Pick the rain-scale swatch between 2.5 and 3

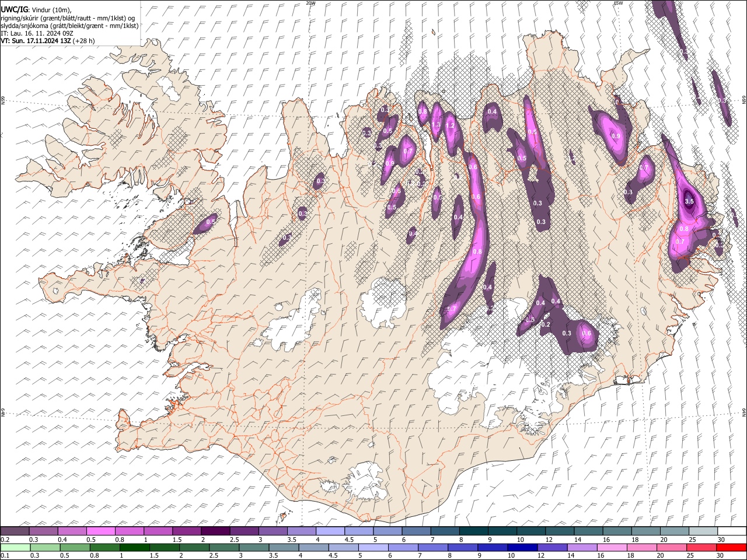pos(225,547)
